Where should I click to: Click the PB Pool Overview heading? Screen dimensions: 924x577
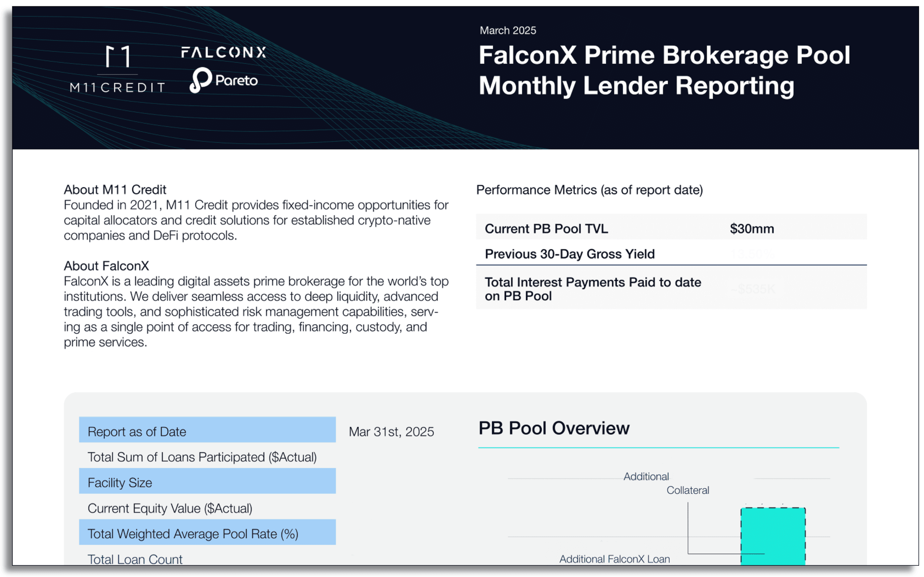[x=554, y=428]
